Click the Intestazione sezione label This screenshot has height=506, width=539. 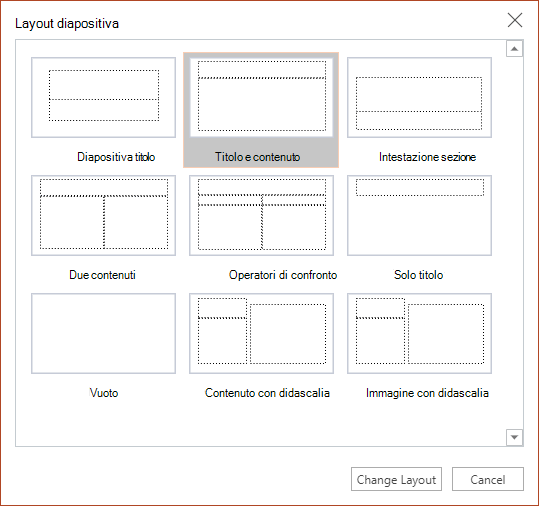click(x=427, y=157)
